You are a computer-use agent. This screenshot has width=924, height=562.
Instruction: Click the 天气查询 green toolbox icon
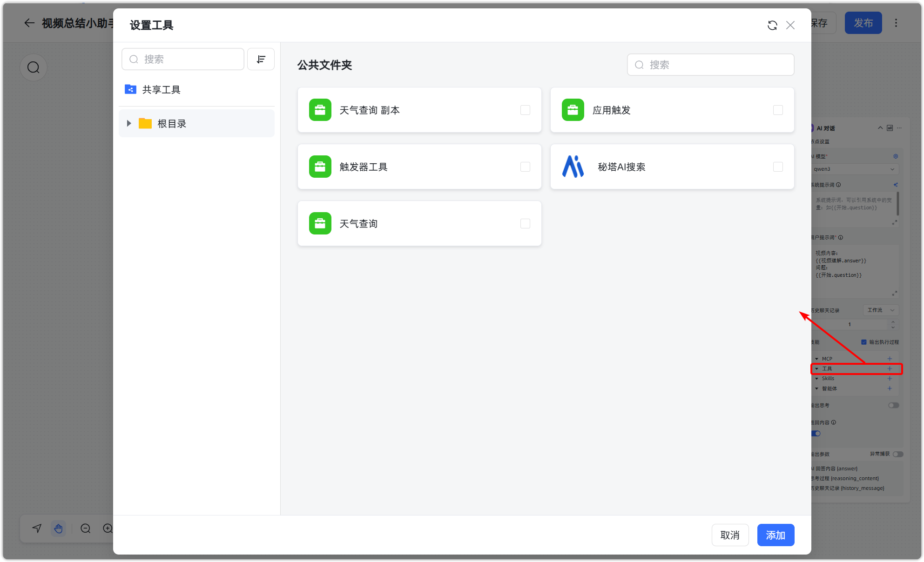coord(320,223)
